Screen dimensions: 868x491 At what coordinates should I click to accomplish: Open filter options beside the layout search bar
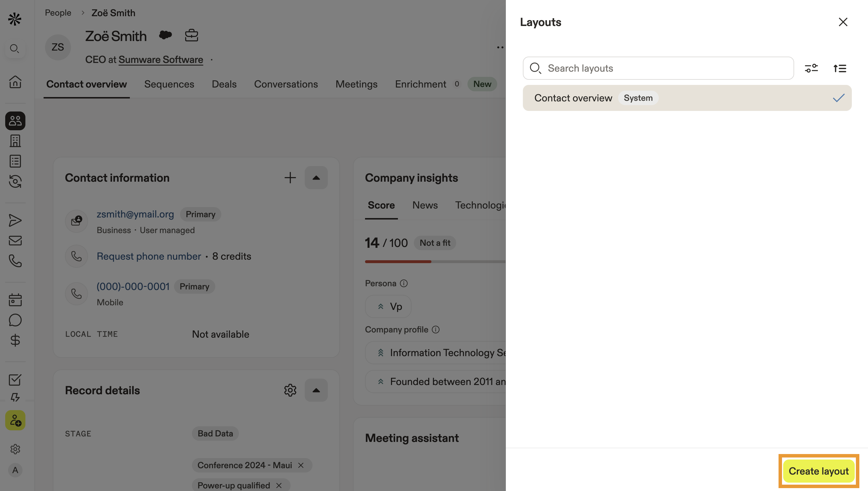[x=811, y=68]
